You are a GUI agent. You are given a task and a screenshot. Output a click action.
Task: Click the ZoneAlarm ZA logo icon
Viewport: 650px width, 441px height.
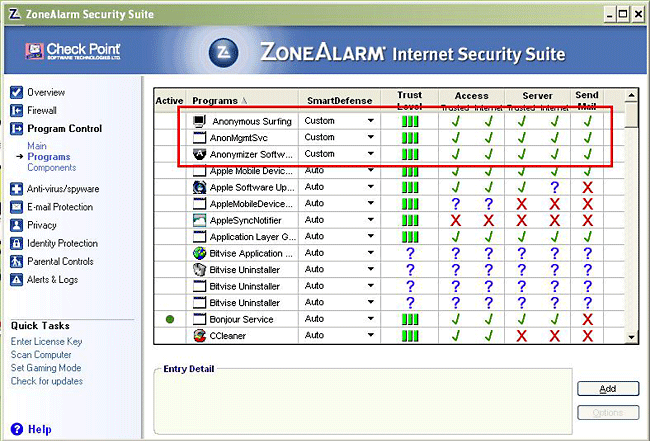point(224,52)
